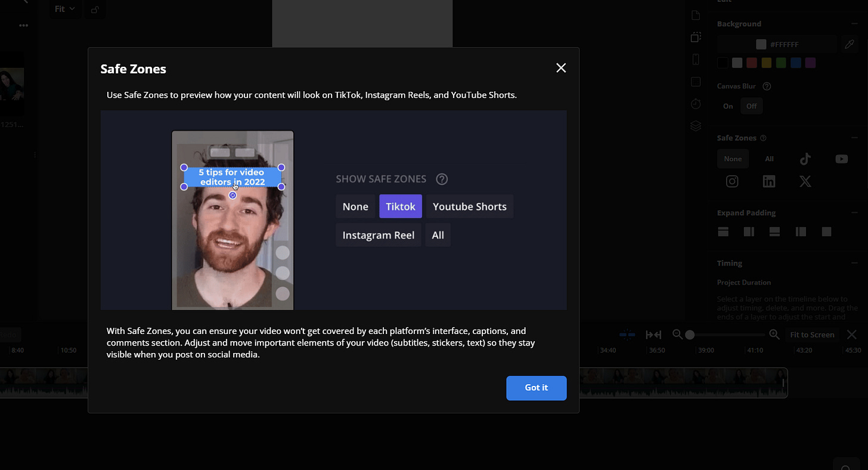Open the square frame icon in side strip

click(696, 82)
